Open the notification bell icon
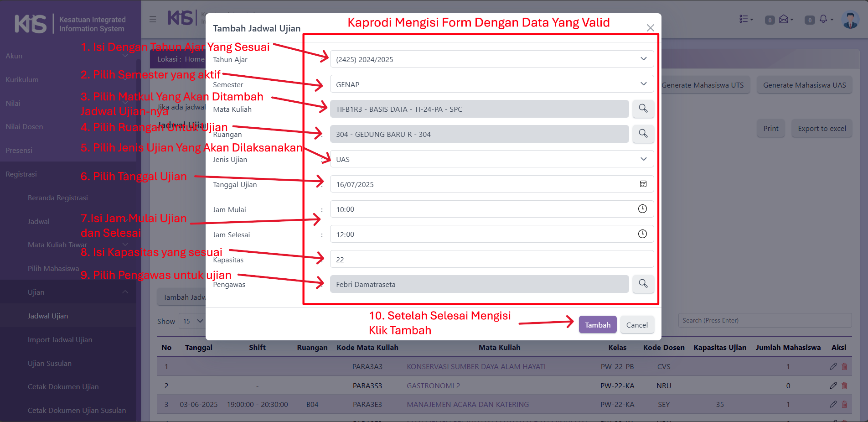868x422 pixels. point(823,19)
